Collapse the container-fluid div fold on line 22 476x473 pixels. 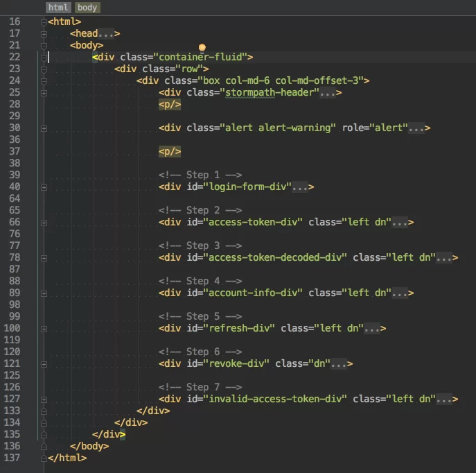[x=44, y=58]
